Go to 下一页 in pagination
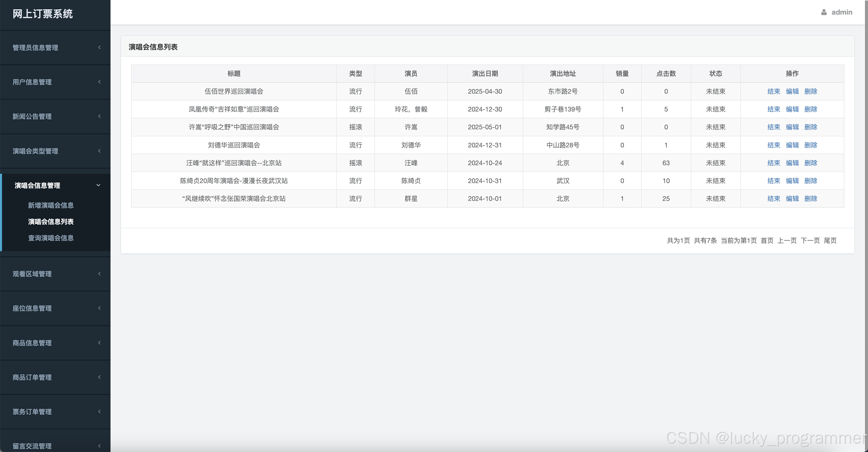This screenshot has width=868, height=452. [x=810, y=241]
